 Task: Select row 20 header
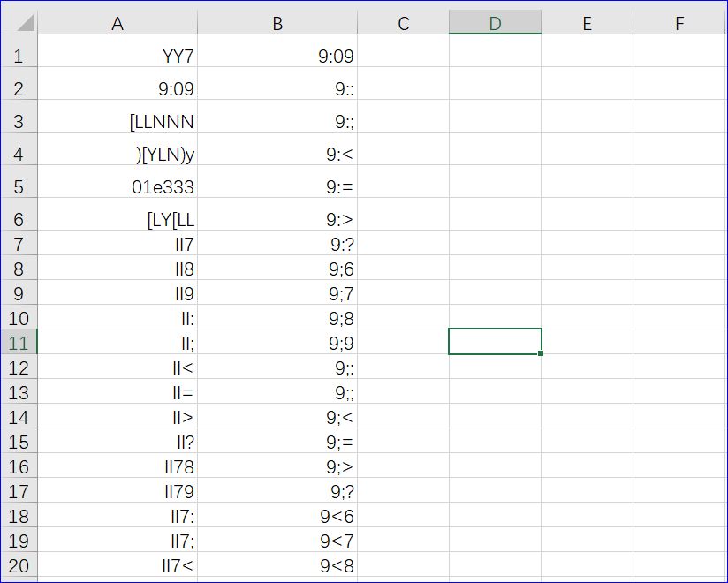[x=19, y=565]
